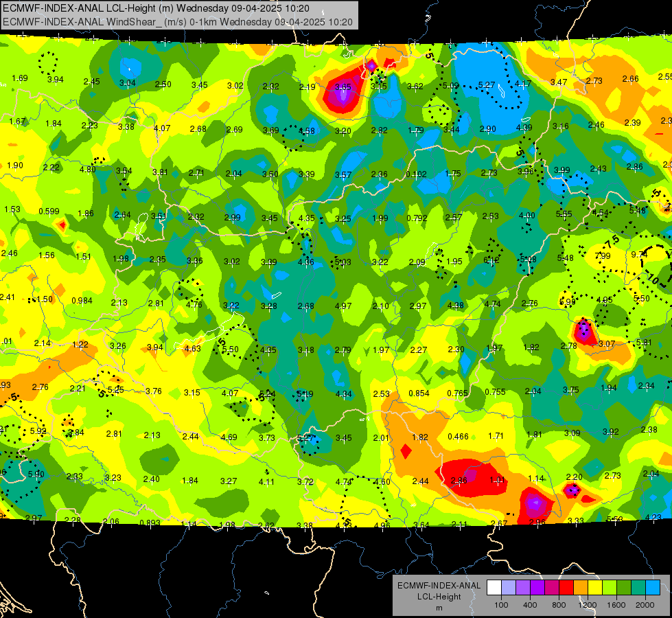The height and width of the screenshot is (618, 672).
Task: Click the wind shear value 3.65 on the purple core
Action: [x=343, y=87]
